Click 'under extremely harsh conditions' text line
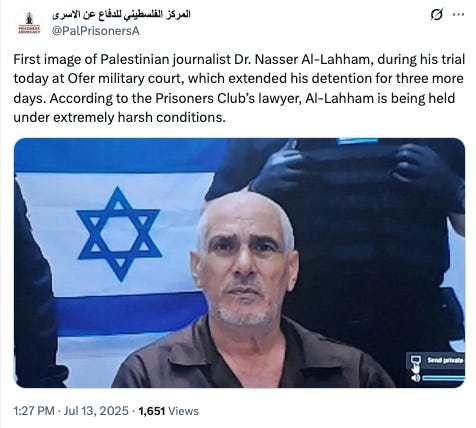The height and width of the screenshot is (428, 476). (x=119, y=118)
